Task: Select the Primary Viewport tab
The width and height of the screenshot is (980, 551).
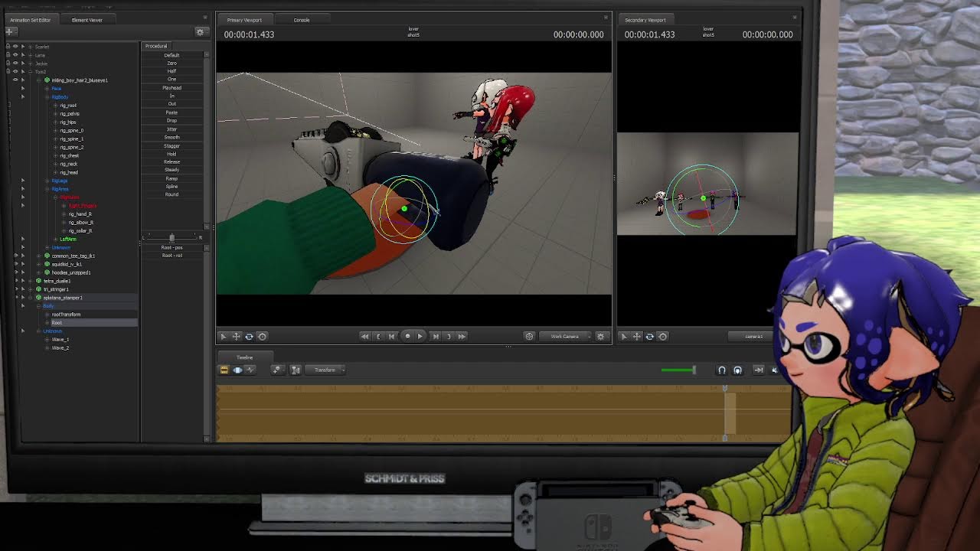Action: click(x=244, y=20)
